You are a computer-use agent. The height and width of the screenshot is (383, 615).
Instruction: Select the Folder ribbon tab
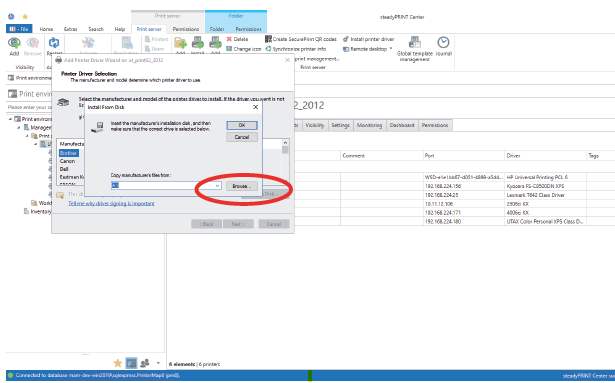[x=217, y=29]
